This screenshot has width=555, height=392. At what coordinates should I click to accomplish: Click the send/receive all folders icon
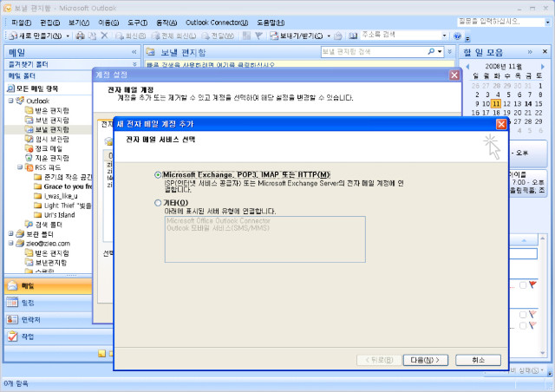click(x=338, y=36)
